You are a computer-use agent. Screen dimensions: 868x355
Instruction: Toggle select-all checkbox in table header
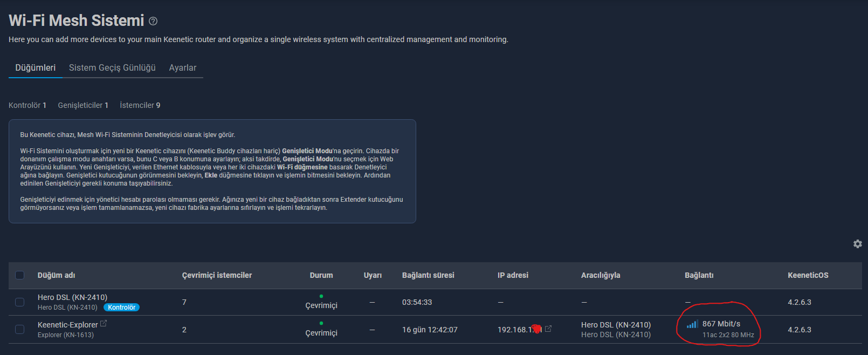(20, 275)
